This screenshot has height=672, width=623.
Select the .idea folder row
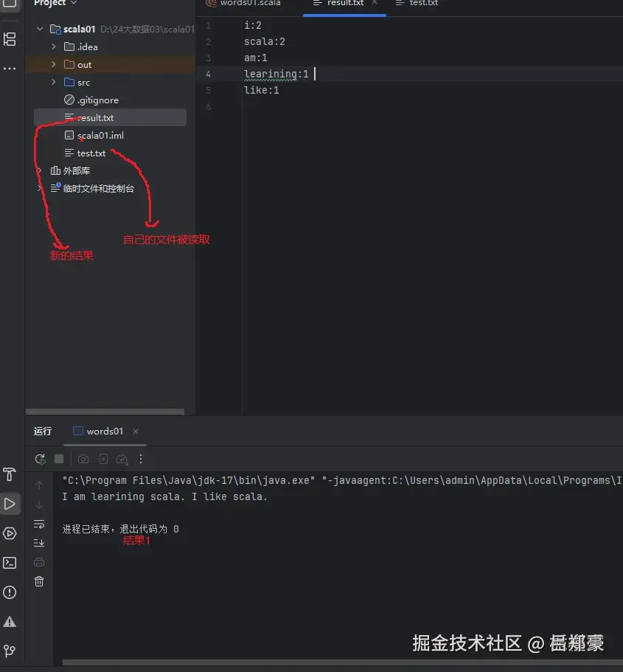pyautogui.click(x=110, y=46)
